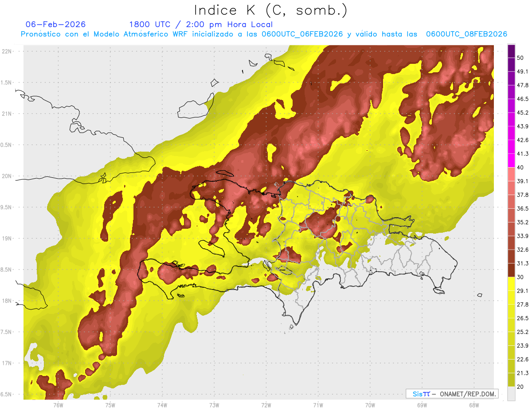Image resolution: width=532 pixels, height=411 pixels.
Task: Click the '70W' longitude label
Action: pyautogui.click(x=370, y=405)
